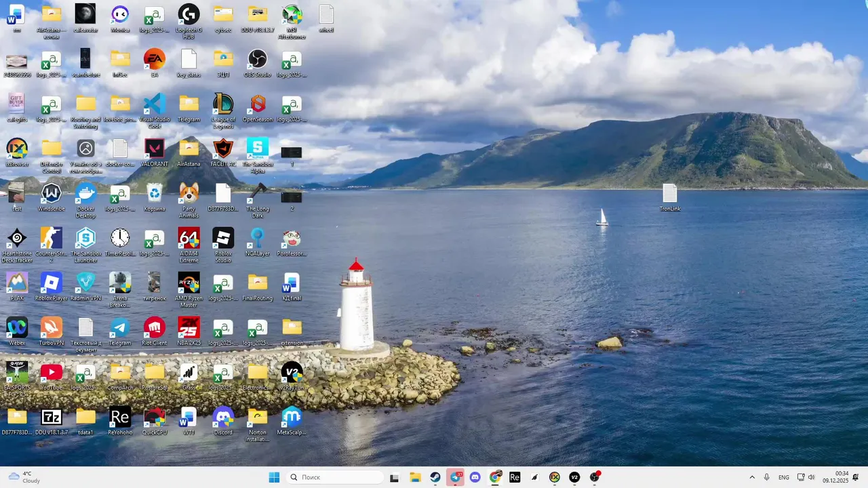The width and height of the screenshot is (868, 488).
Task: Select the OBS Studio desktop icon
Action: (x=257, y=63)
